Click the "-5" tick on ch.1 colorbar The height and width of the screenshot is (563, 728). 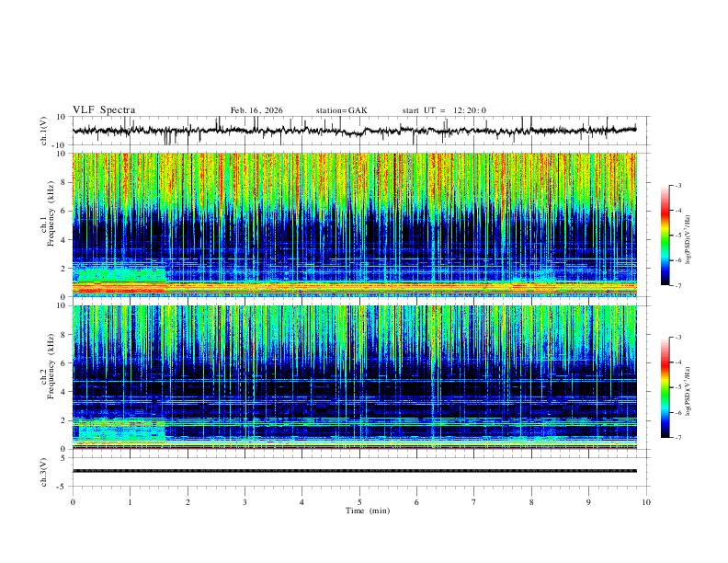[678, 236]
